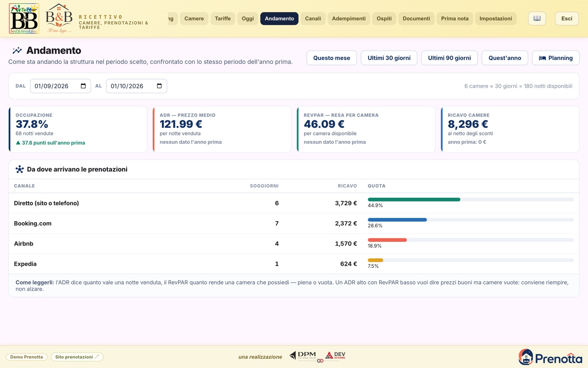Open the book manual icon button
Screen dimensions: 588x368
537,19
